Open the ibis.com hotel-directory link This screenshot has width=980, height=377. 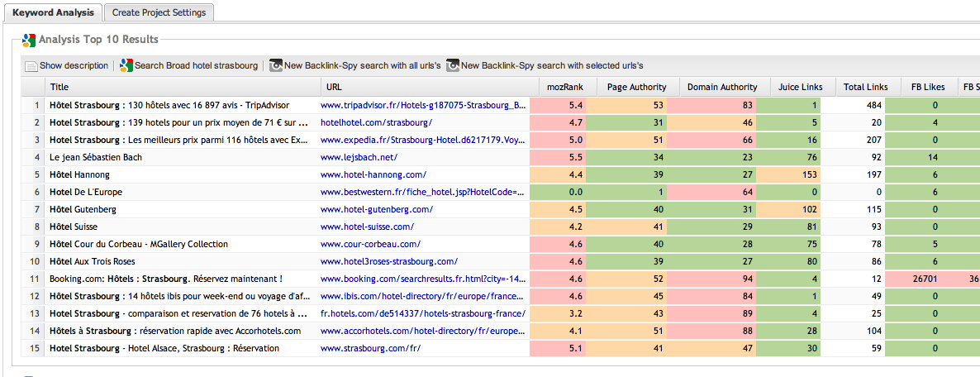(x=423, y=296)
